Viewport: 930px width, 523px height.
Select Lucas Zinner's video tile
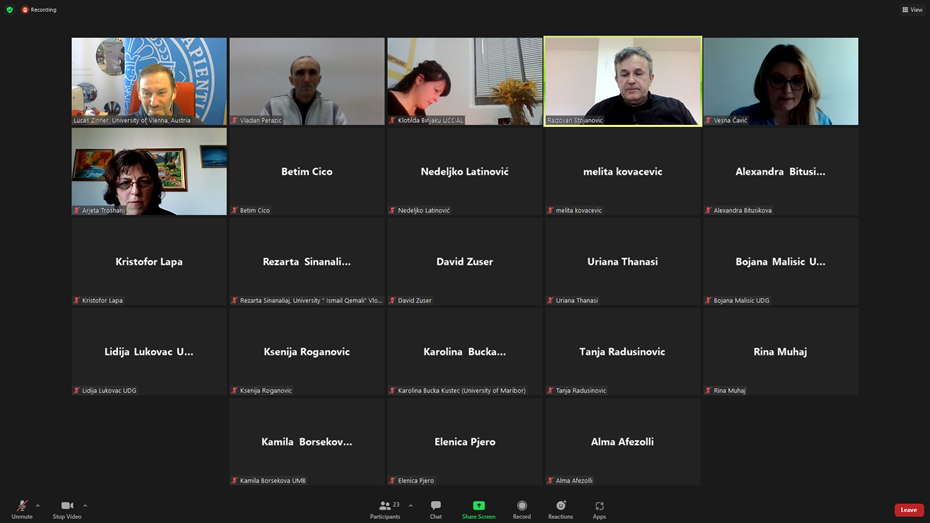149,81
